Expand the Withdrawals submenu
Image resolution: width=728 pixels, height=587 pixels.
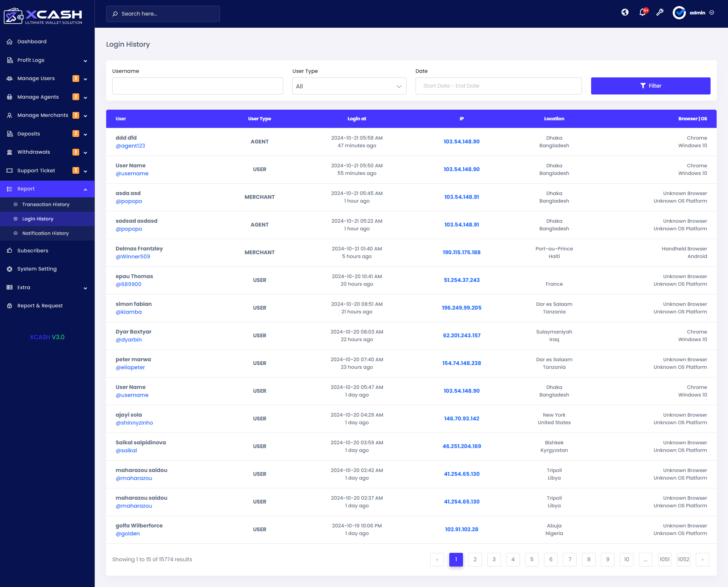[85, 153]
